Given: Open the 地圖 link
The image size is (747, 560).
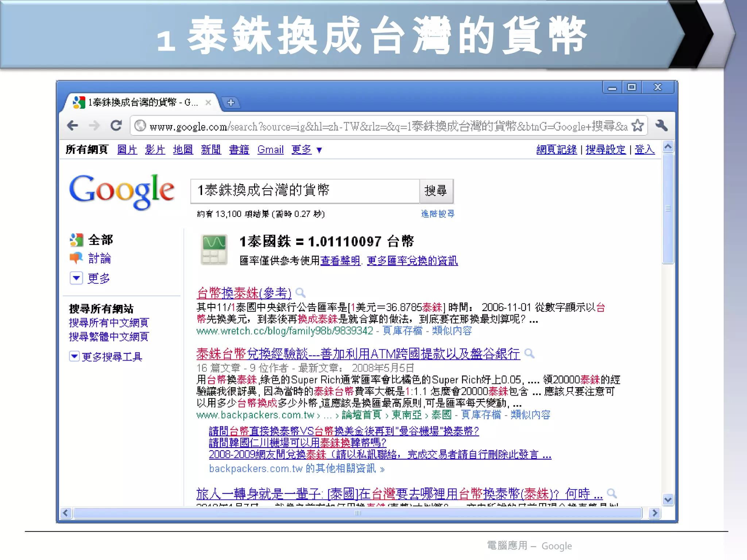Looking at the screenshot, I should coord(183,149).
